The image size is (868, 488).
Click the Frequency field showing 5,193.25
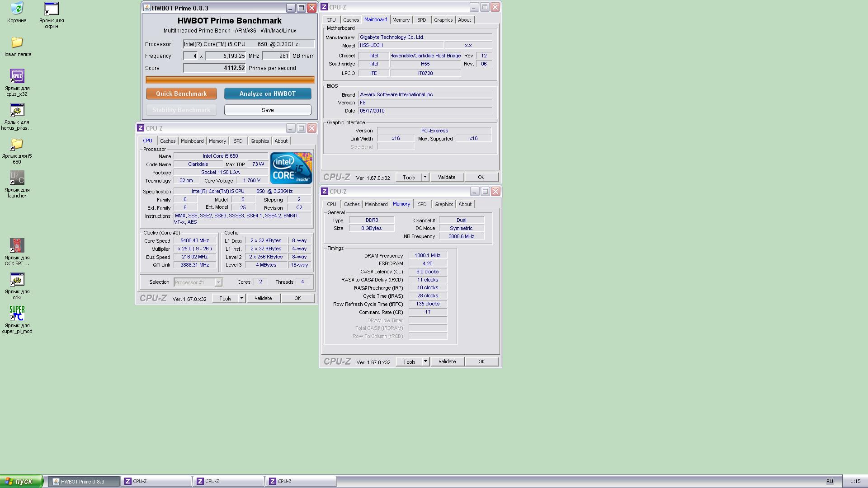226,56
